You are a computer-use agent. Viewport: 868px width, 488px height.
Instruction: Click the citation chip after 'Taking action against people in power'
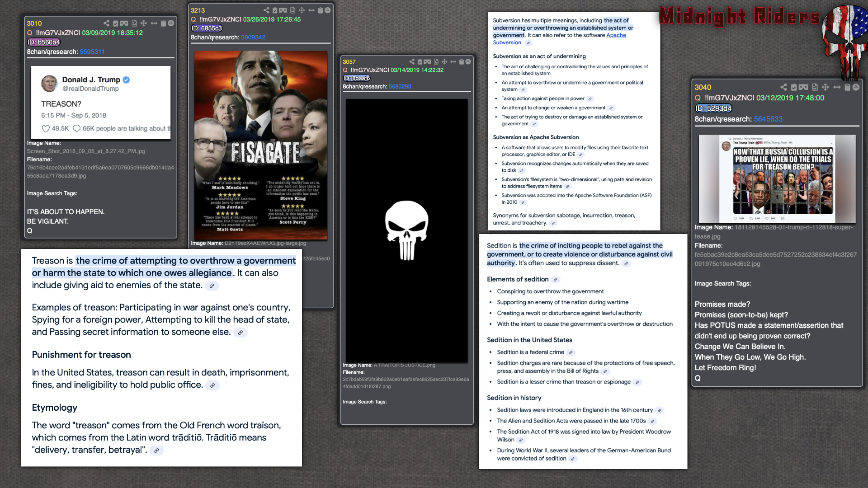590,99
